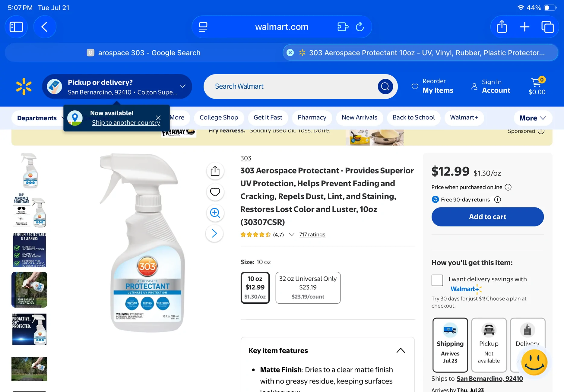
Task: Collapse the Key item features section
Action: click(401, 351)
